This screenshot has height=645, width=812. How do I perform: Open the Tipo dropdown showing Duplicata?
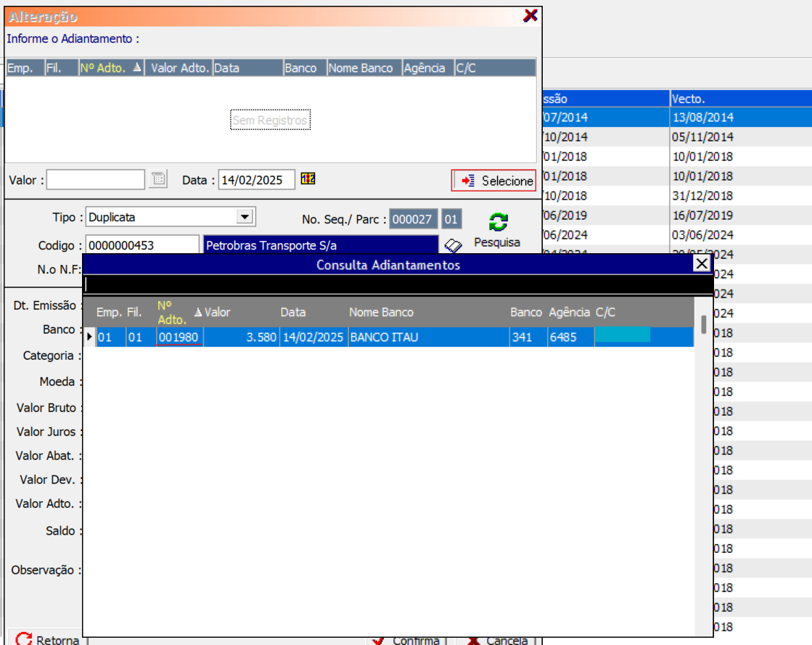point(245,217)
